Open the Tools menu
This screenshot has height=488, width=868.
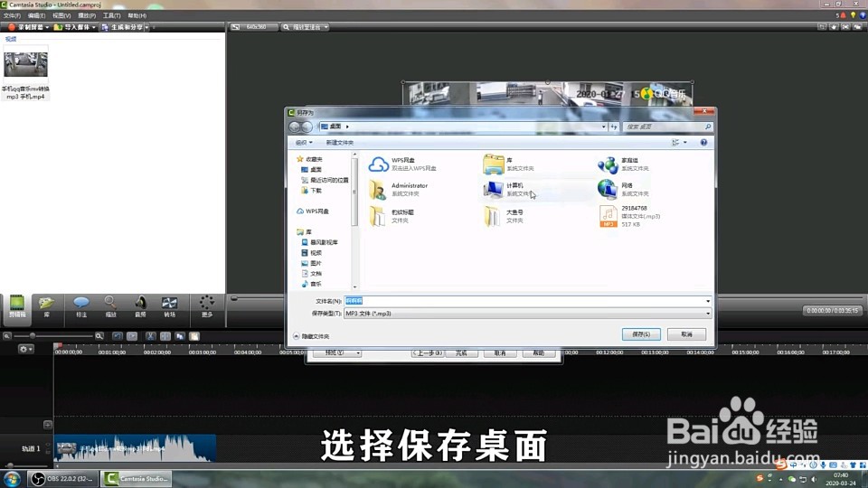tap(112, 15)
